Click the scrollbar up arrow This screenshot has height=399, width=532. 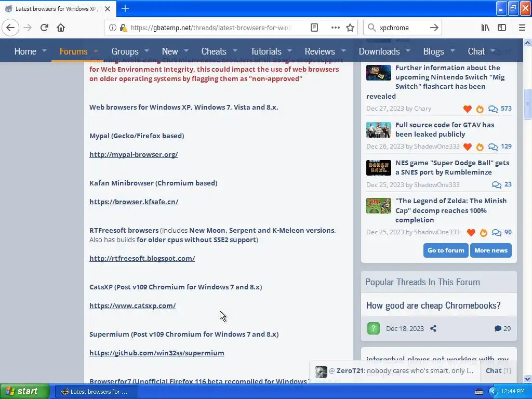tap(528, 43)
